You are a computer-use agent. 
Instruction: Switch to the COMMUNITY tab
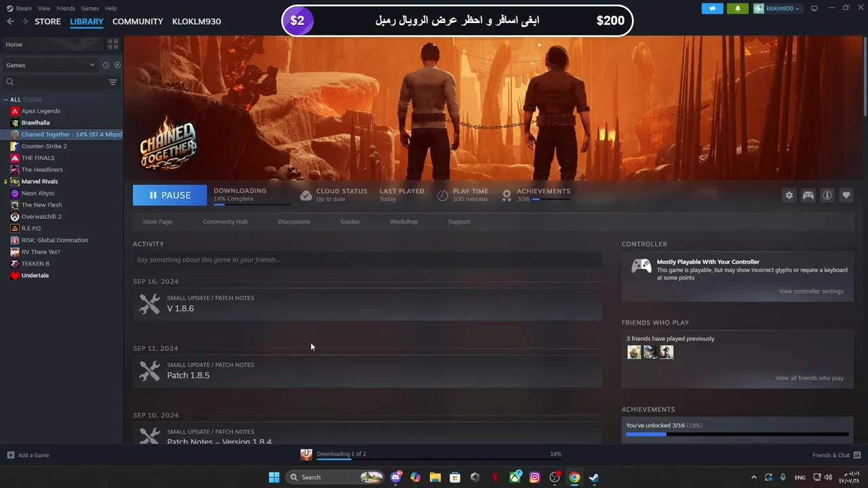coord(138,22)
